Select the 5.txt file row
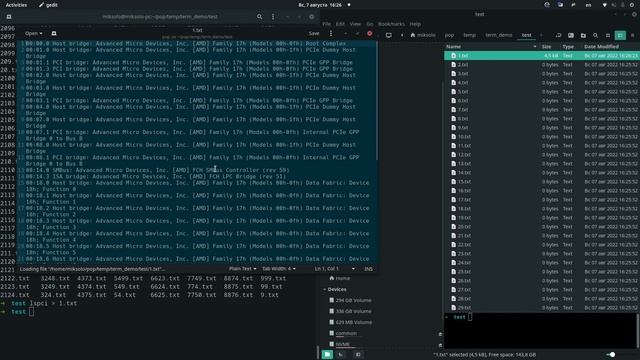The image size is (640, 360). [542, 91]
